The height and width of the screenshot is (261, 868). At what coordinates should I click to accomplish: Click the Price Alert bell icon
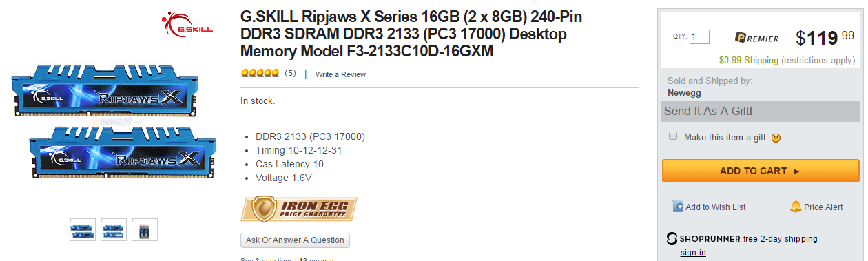796,207
